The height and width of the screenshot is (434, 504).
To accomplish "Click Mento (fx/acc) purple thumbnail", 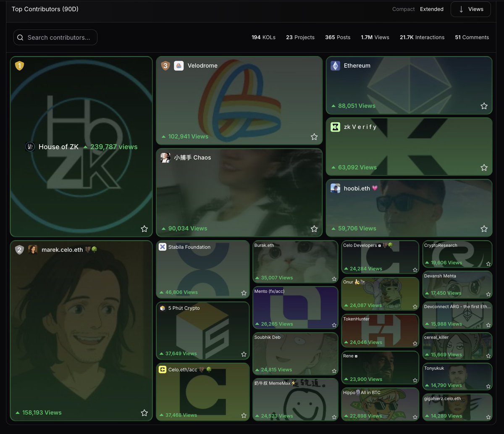I will pyautogui.click(x=295, y=308).
